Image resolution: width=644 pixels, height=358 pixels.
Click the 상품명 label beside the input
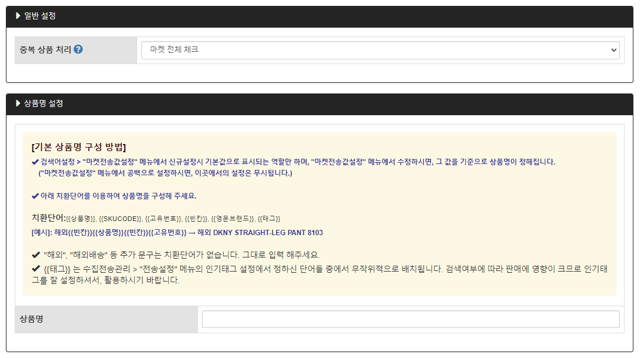click(x=31, y=319)
